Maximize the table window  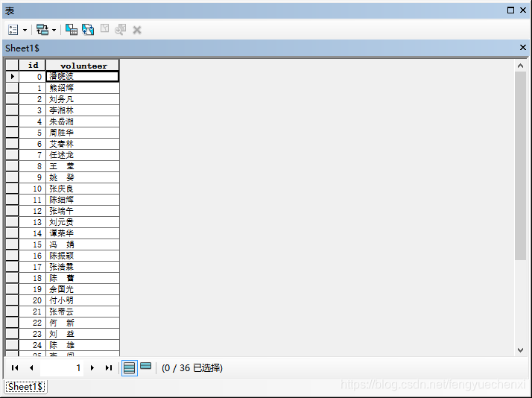point(510,10)
